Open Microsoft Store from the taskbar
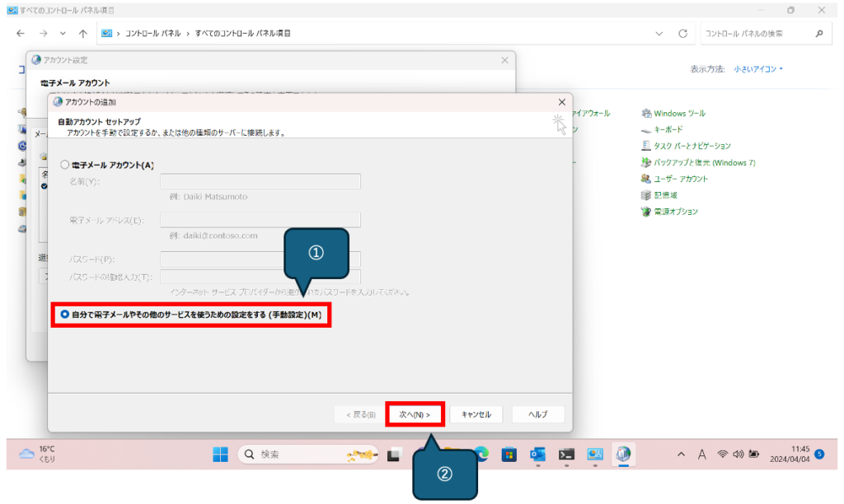The height and width of the screenshot is (504, 844). [x=509, y=454]
